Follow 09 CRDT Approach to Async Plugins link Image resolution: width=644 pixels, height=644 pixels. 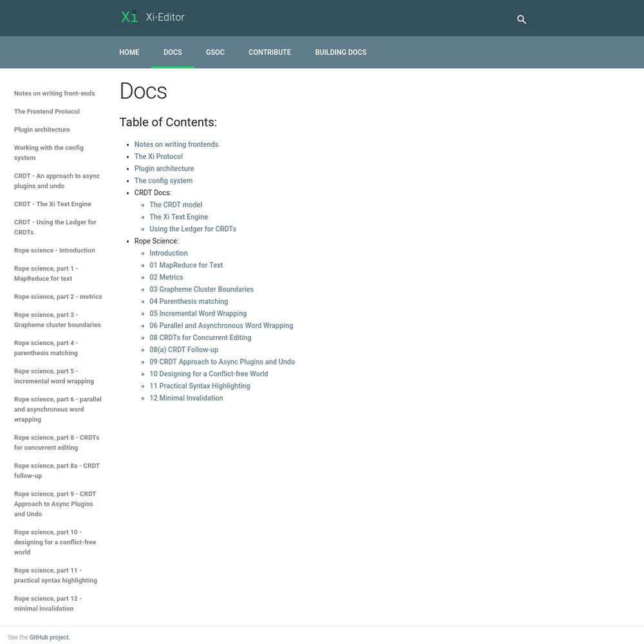tap(222, 362)
